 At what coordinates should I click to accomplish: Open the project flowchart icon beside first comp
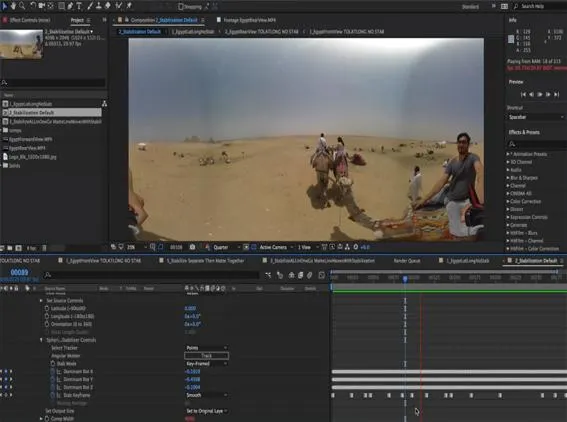coord(104,104)
